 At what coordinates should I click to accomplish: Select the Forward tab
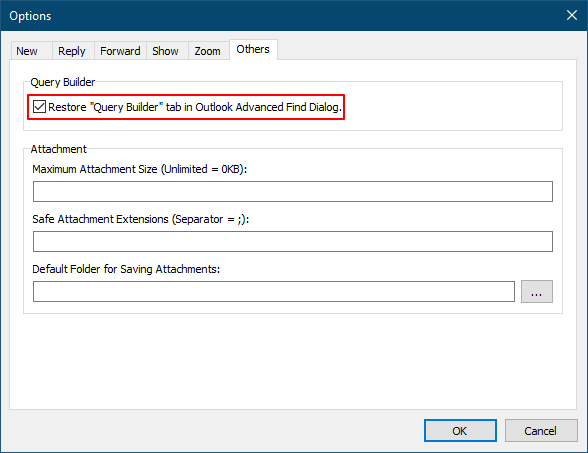tap(120, 51)
